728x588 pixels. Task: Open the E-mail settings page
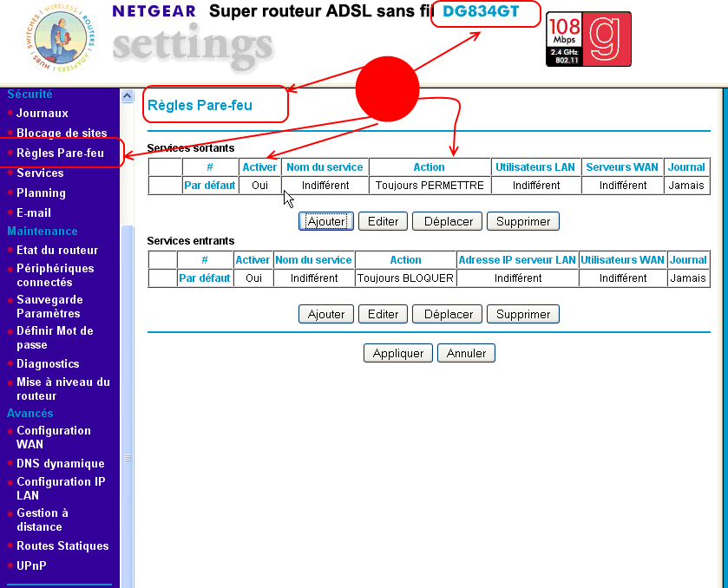[x=34, y=213]
